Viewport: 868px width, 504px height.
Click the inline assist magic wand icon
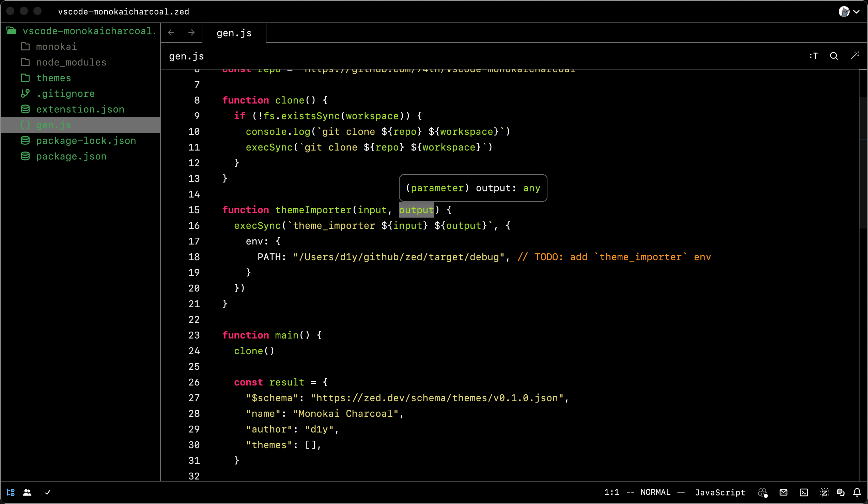(855, 56)
